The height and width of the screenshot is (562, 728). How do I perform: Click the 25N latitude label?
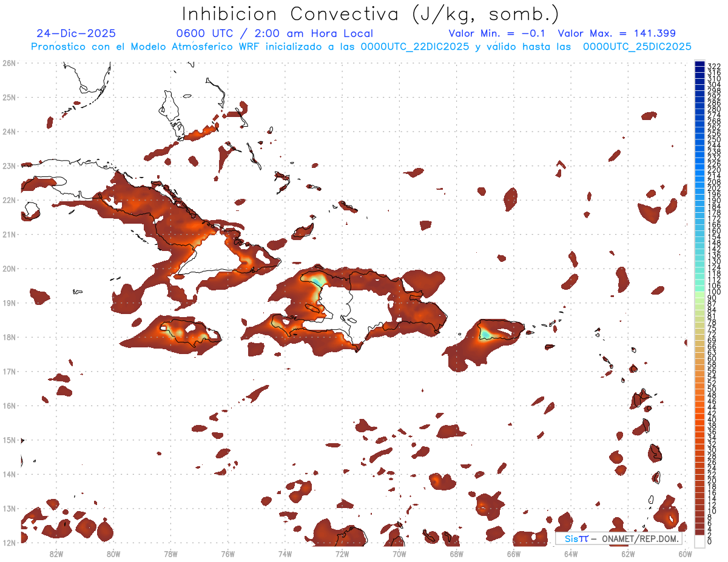pyautogui.click(x=8, y=97)
